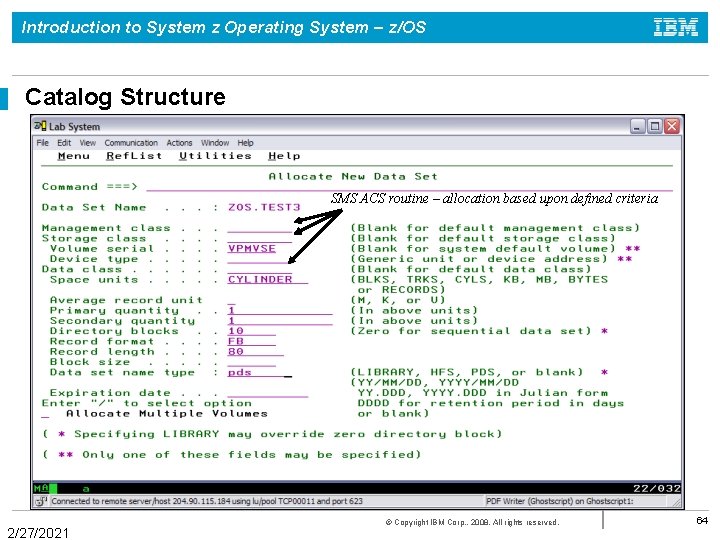Click the Catalog Structure slide heading
720x540 pixels.
pos(125,97)
